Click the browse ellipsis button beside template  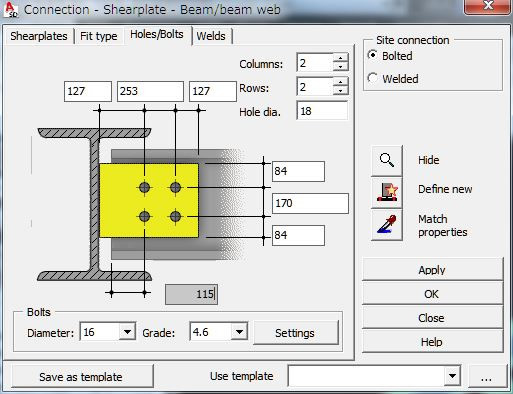coord(486,377)
